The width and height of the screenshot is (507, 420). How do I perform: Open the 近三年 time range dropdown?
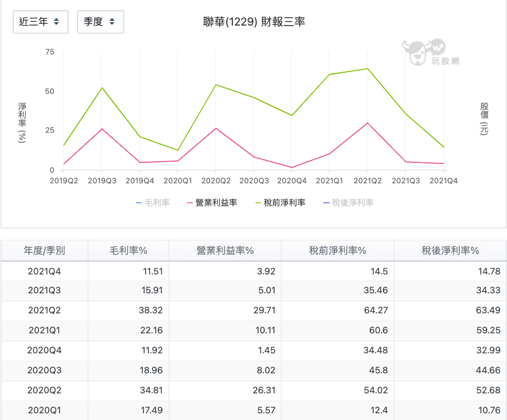(41, 22)
